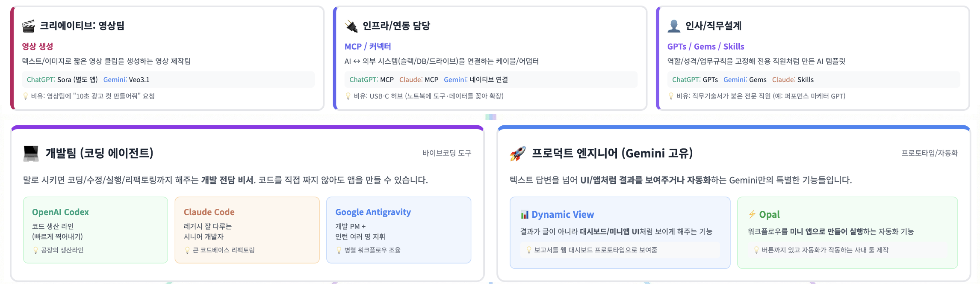The image size is (980, 284).
Task: Click the laptop icon beside 개발팀 heading
Action: click(31, 153)
